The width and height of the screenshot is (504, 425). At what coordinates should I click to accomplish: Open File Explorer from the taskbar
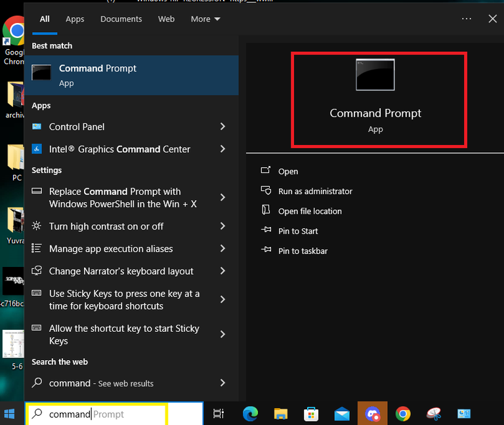281,414
